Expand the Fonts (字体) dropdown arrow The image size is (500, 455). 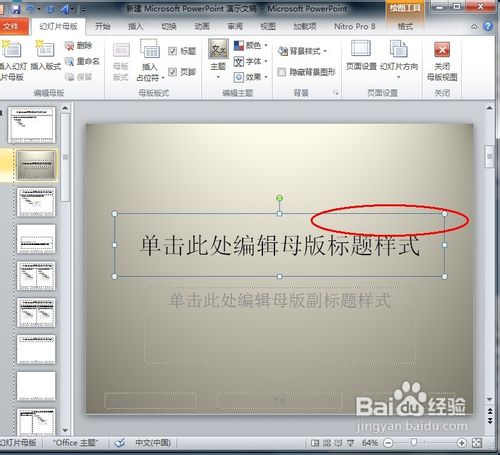pyautogui.click(x=266, y=61)
